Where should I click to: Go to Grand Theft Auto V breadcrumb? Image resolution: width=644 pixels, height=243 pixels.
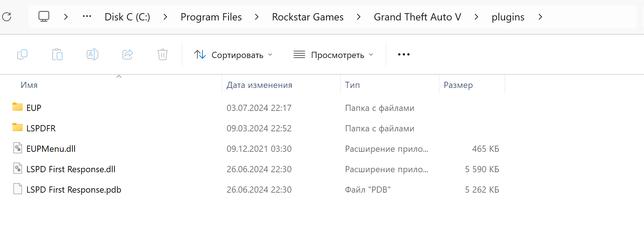pos(417,17)
